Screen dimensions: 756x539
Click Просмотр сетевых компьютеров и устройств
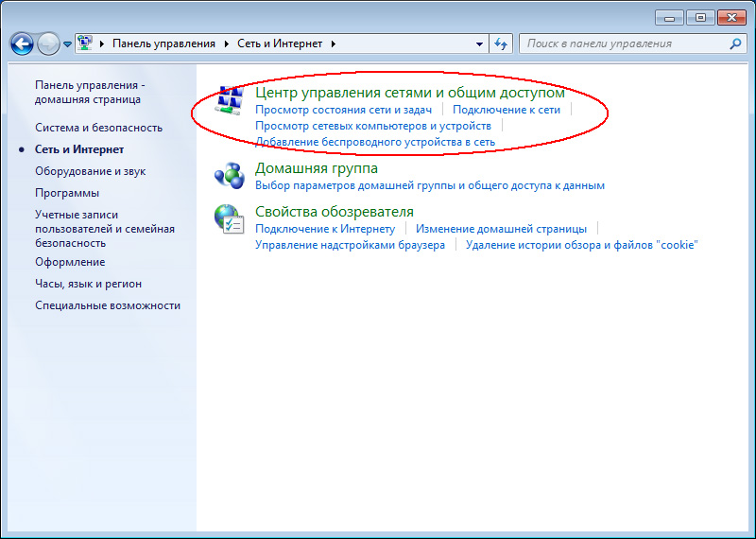point(373,126)
